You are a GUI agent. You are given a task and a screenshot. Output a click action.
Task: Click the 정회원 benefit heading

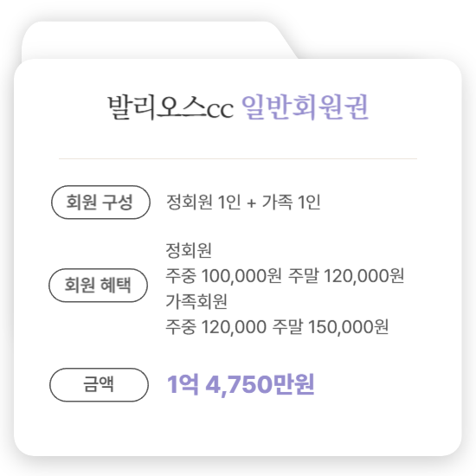189,250
